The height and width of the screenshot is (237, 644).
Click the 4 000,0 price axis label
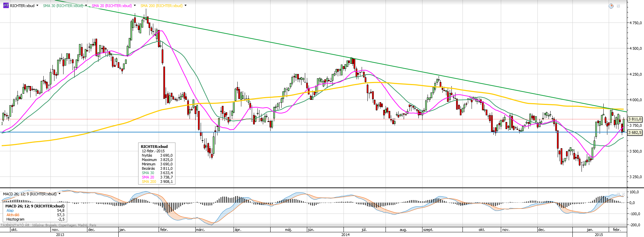635,100
